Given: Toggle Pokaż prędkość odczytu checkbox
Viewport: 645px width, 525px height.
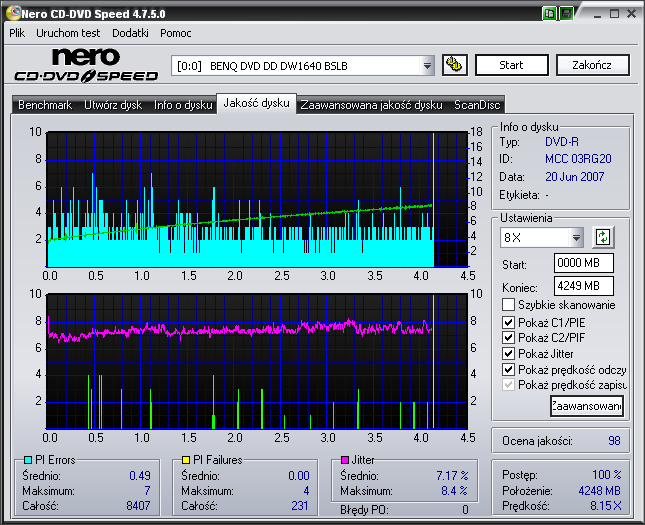Looking at the screenshot, I should click(508, 369).
